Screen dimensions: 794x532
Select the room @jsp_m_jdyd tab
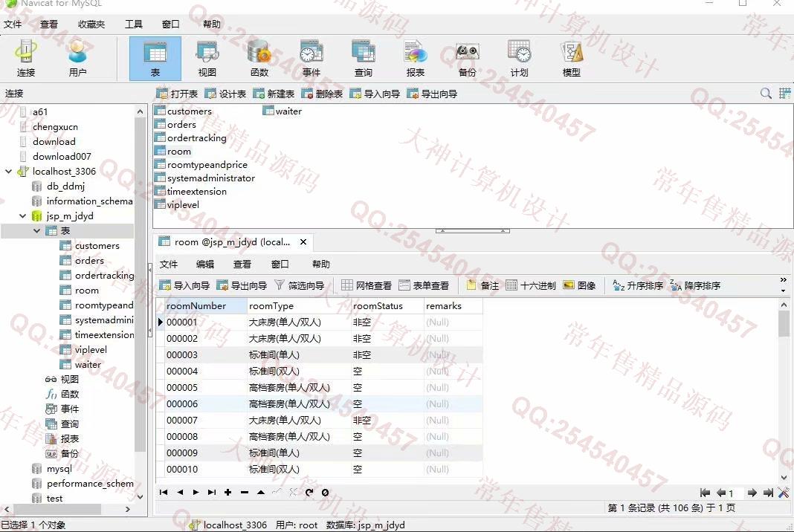click(x=231, y=242)
